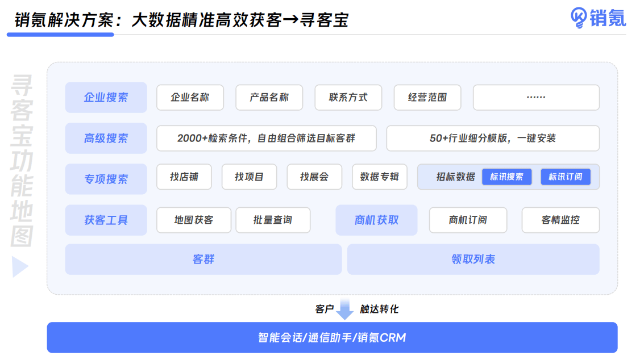This screenshot has height=364, width=644.
Task: Click the 标讯订阅 blue button
Action: click(565, 177)
